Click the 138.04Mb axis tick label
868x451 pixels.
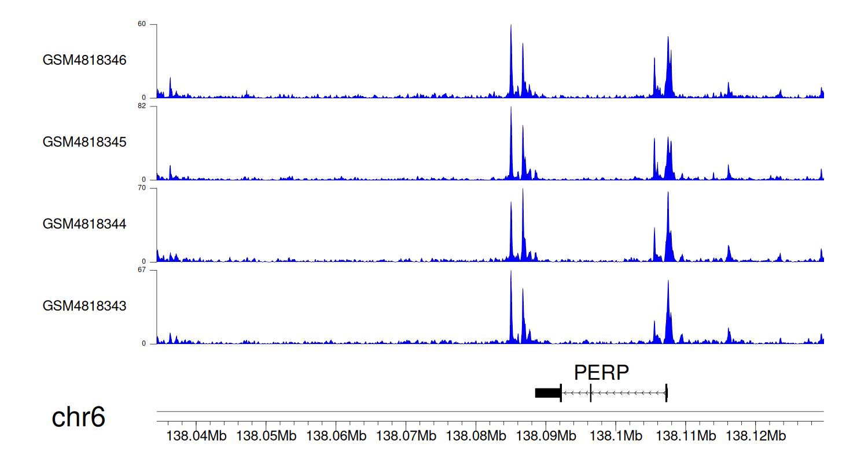(x=197, y=435)
